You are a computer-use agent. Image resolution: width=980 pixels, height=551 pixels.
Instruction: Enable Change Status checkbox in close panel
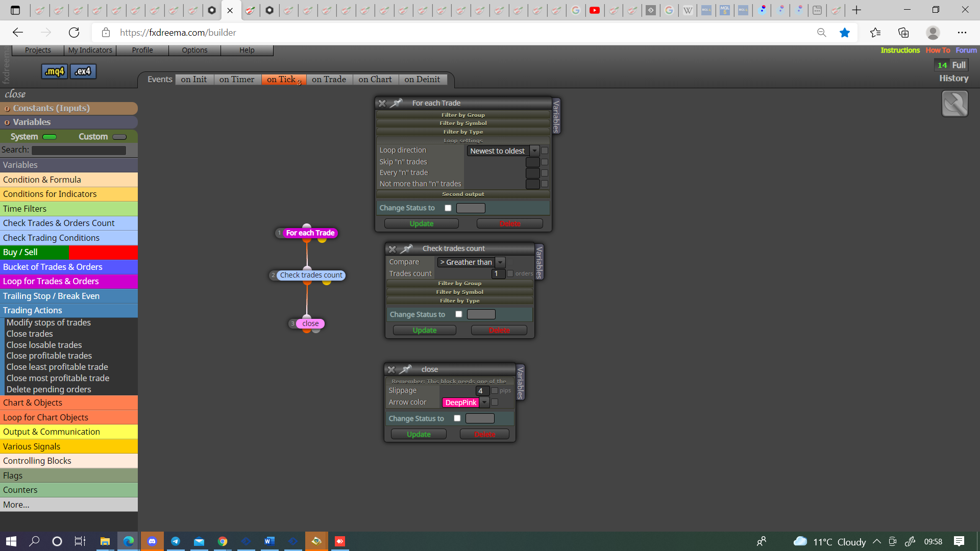[x=457, y=418]
